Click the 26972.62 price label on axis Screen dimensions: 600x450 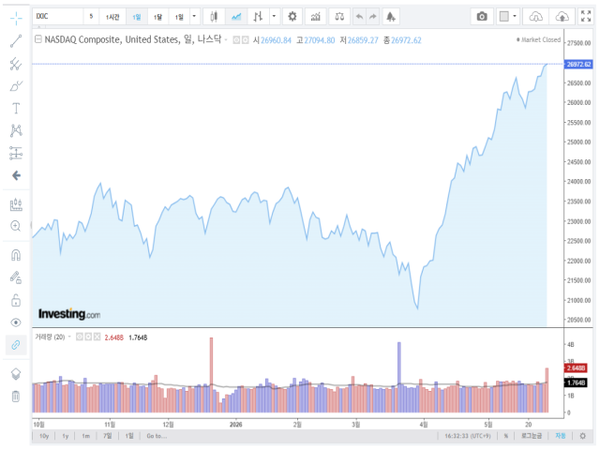(579, 64)
